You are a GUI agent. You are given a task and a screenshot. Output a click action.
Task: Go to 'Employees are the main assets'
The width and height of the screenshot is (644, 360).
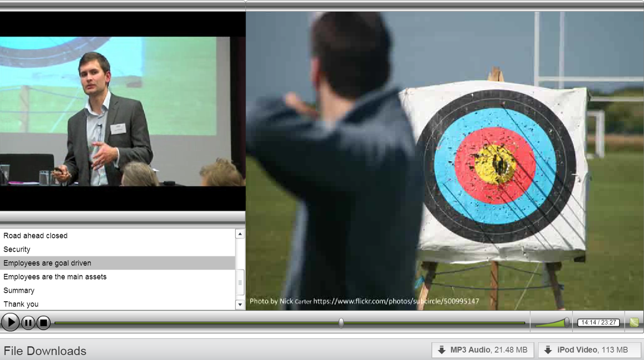55,277
